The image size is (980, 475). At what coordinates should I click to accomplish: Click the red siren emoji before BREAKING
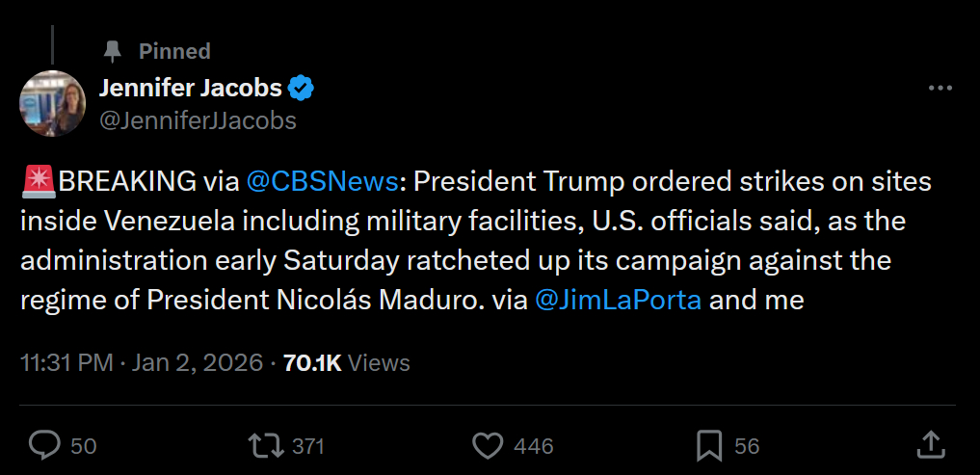38,181
